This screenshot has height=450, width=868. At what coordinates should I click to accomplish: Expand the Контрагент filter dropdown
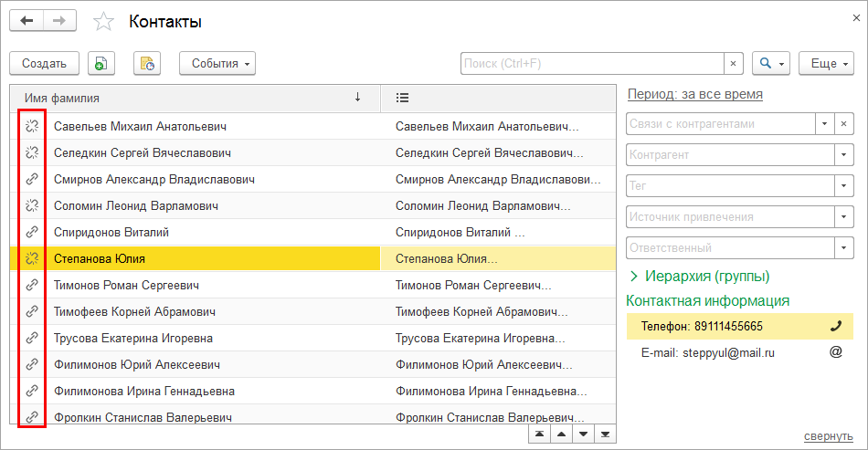click(842, 155)
